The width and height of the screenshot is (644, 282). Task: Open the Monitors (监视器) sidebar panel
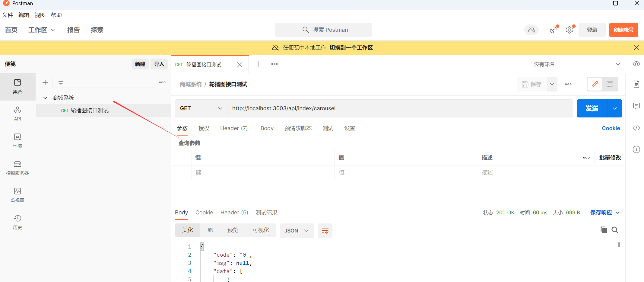pos(17,195)
